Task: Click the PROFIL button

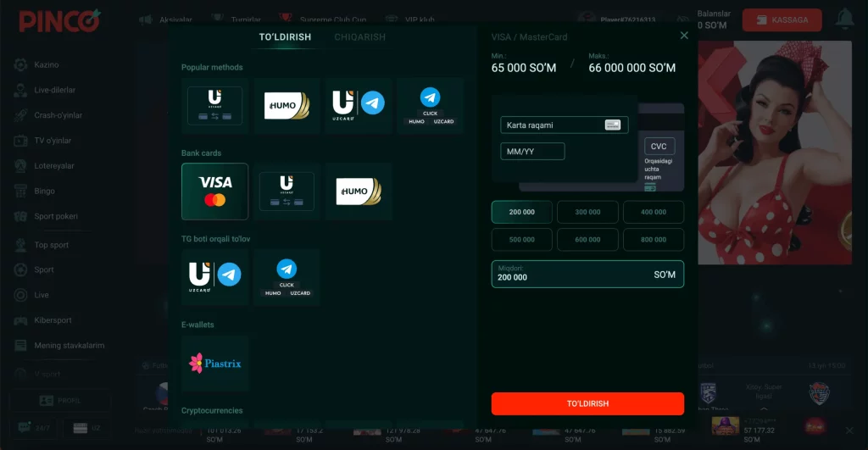Action: pos(60,400)
